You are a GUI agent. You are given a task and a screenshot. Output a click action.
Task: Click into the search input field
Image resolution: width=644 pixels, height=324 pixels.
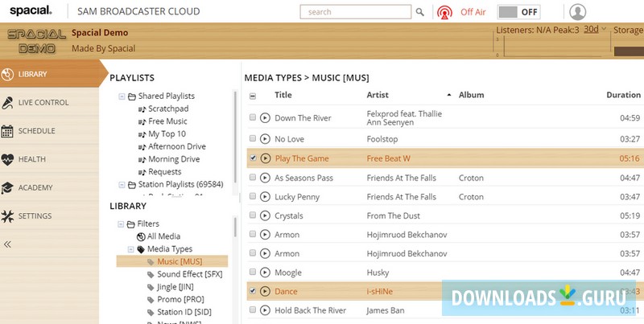click(x=356, y=12)
